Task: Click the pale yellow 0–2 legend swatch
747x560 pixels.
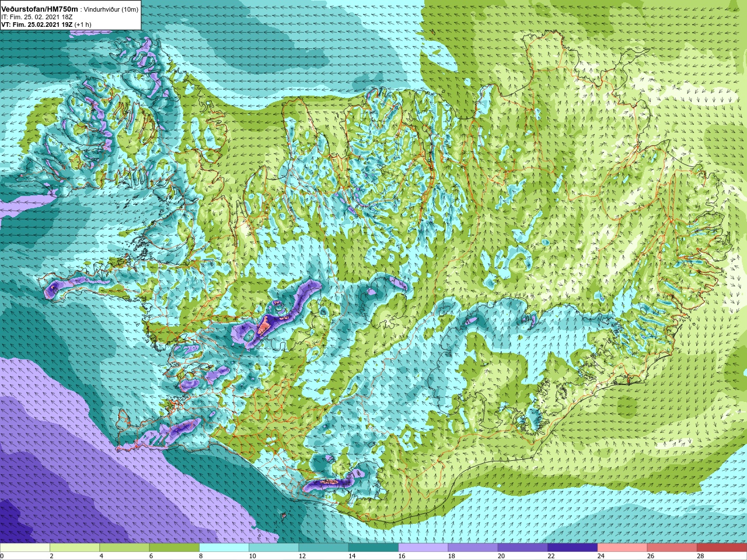Action: tap(25, 548)
